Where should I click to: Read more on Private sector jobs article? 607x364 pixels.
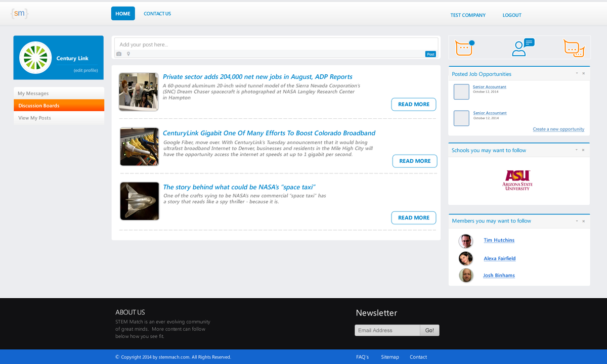click(414, 104)
